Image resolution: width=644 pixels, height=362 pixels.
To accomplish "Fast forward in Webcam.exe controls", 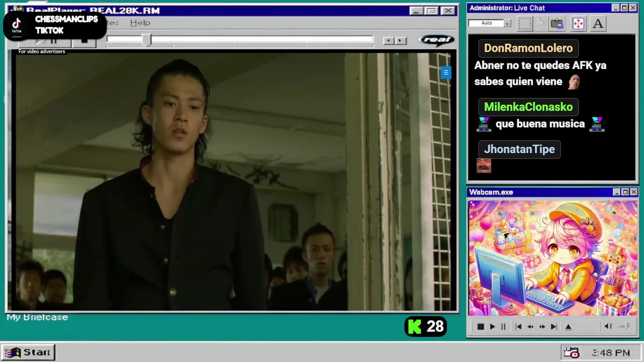I will coord(542,327).
